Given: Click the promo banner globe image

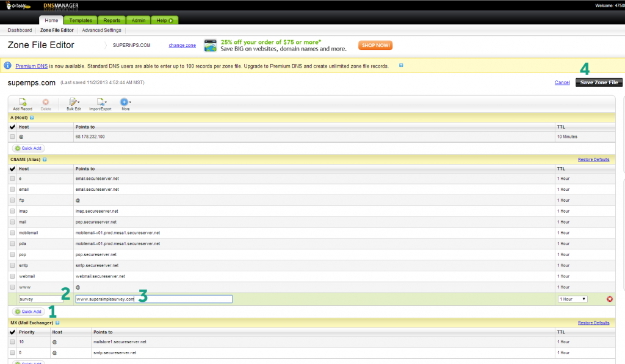Looking at the screenshot, I should point(211,45).
